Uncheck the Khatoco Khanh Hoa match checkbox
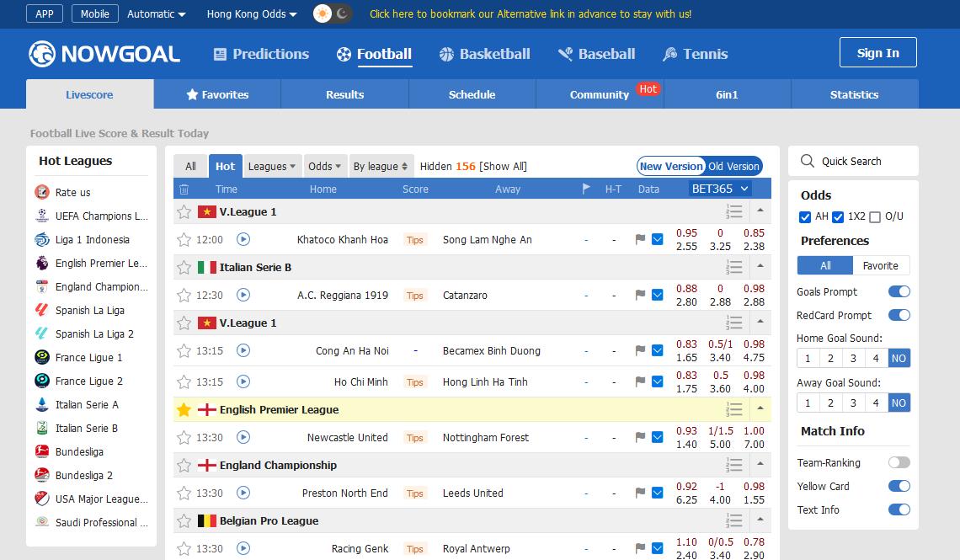 point(657,239)
